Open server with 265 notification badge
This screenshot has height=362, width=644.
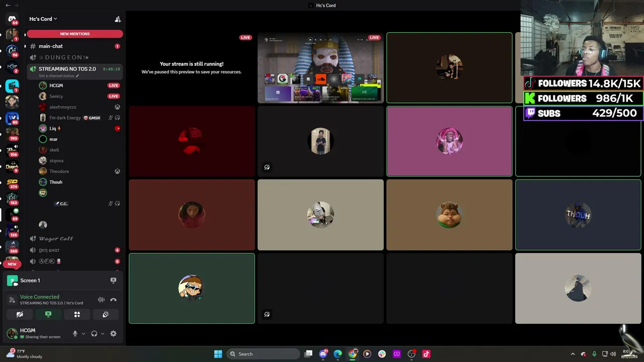coord(12,246)
